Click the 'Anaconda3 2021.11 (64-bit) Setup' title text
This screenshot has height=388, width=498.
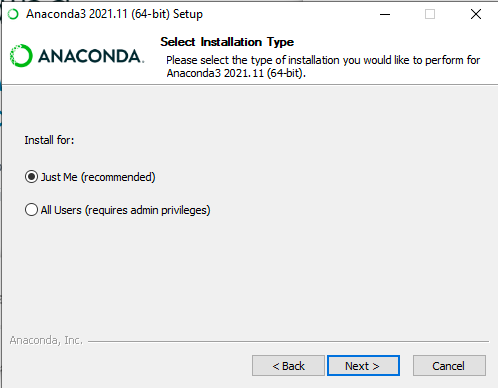114,14
